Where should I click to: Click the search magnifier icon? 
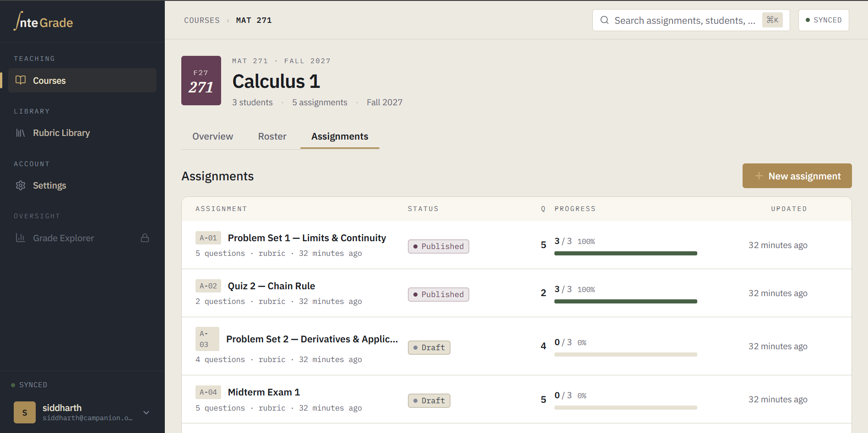coord(604,20)
